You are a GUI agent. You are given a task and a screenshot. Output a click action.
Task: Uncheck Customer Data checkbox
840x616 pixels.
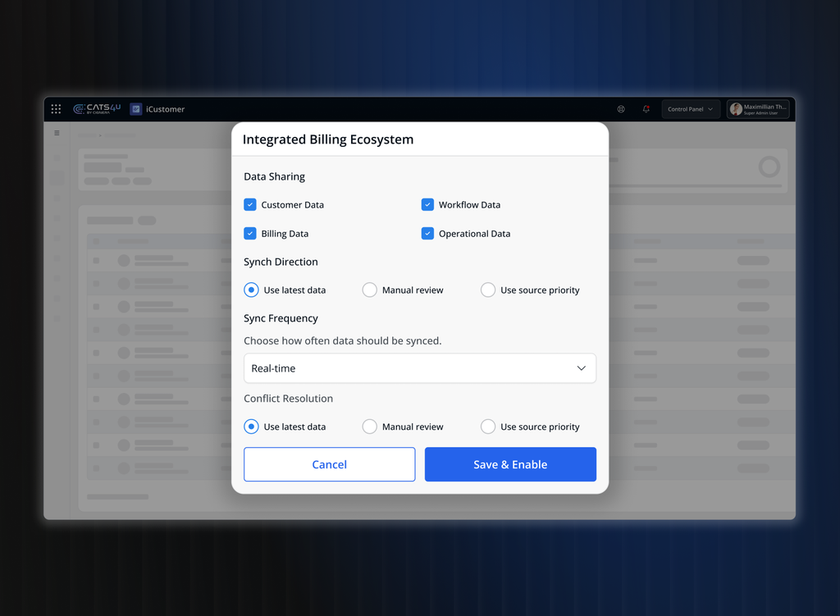click(250, 204)
